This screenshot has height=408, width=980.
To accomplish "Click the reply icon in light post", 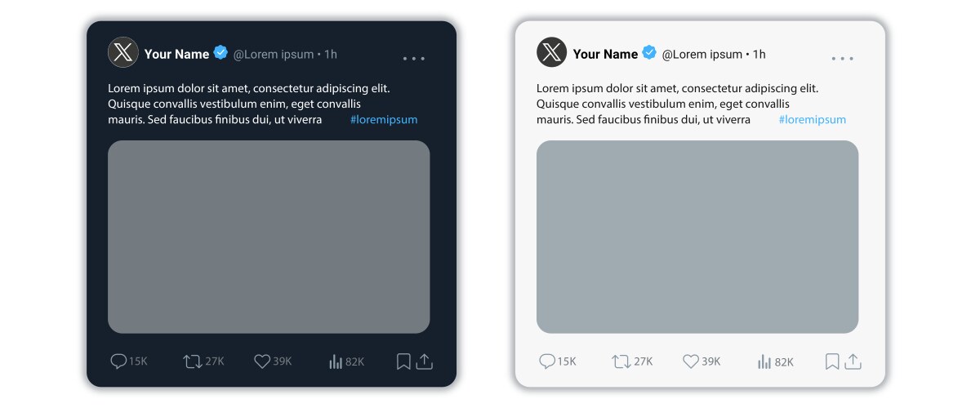I will point(547,361).
